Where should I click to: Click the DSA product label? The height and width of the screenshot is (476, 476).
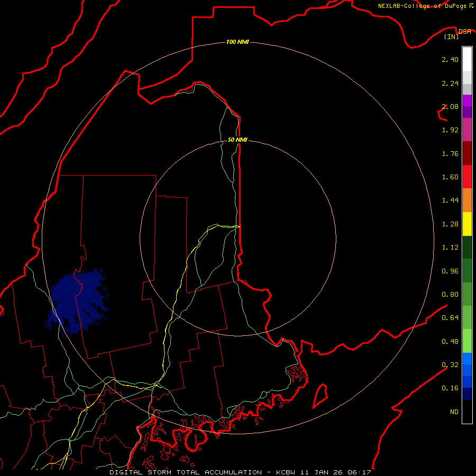[x=465, y=31]
